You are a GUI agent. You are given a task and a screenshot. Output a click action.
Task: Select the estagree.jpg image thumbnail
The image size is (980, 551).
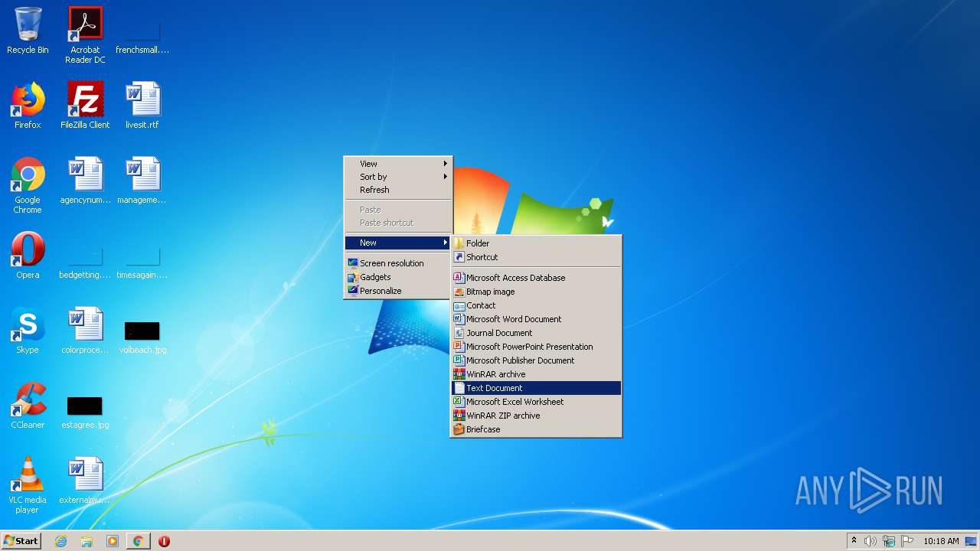click(85, 406)
